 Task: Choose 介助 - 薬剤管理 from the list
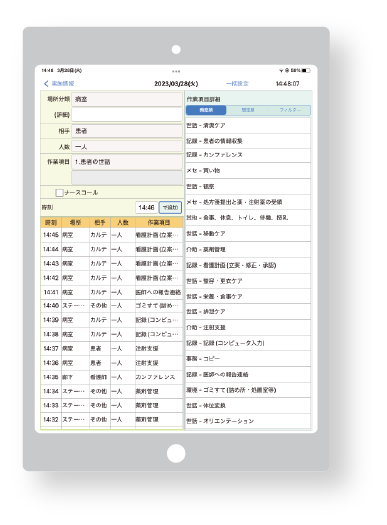pos(248,249)
